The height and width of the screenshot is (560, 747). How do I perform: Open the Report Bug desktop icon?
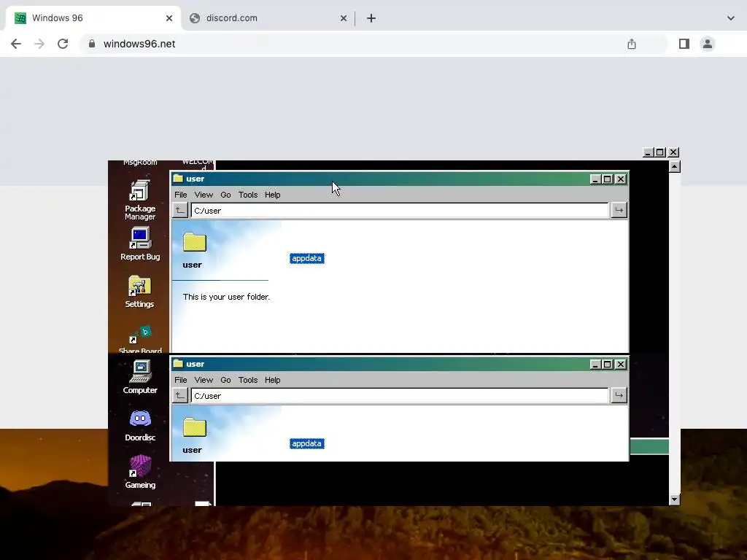tap(139, 244)
